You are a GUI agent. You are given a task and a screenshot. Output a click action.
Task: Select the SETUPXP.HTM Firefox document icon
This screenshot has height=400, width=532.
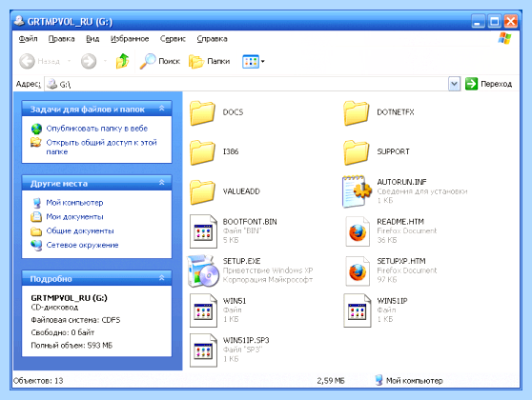click(x=358, y=271)
